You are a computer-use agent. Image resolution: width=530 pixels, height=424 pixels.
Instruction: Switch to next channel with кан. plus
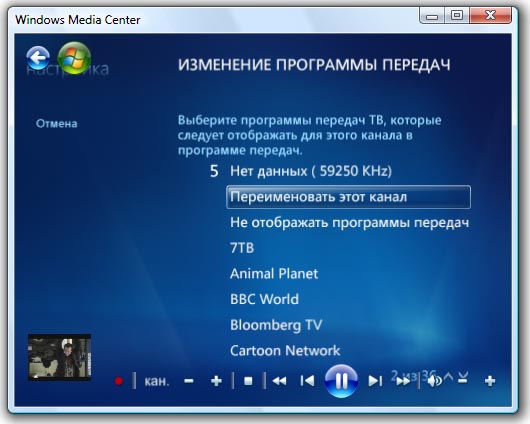(x=216, y=381)
